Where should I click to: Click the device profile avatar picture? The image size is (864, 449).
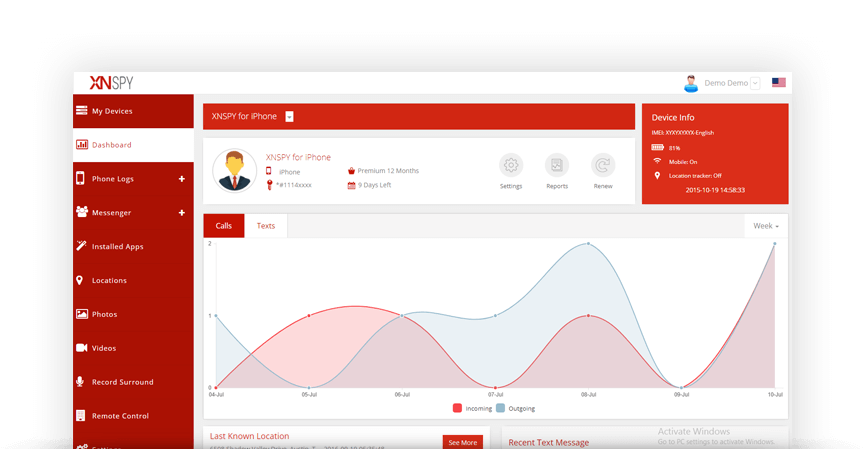coord(235,170)
